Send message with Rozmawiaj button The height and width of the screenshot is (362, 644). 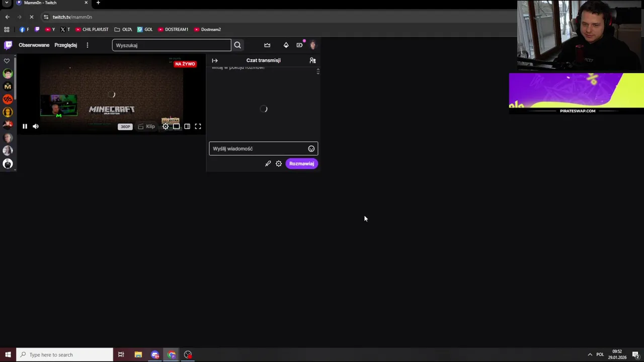301,163
